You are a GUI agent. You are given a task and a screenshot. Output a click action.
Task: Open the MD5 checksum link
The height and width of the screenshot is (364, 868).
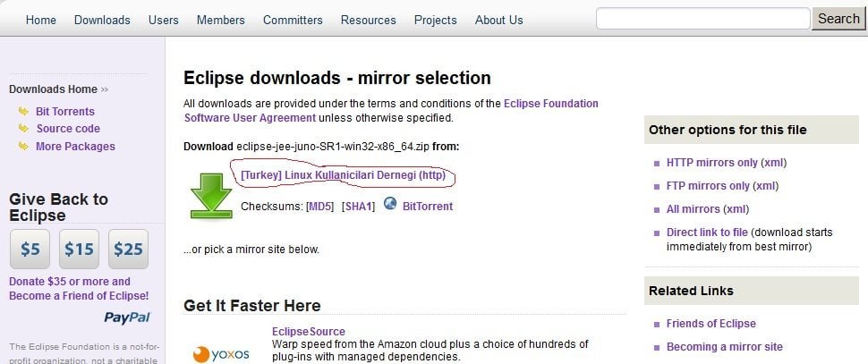coord(319,207)
